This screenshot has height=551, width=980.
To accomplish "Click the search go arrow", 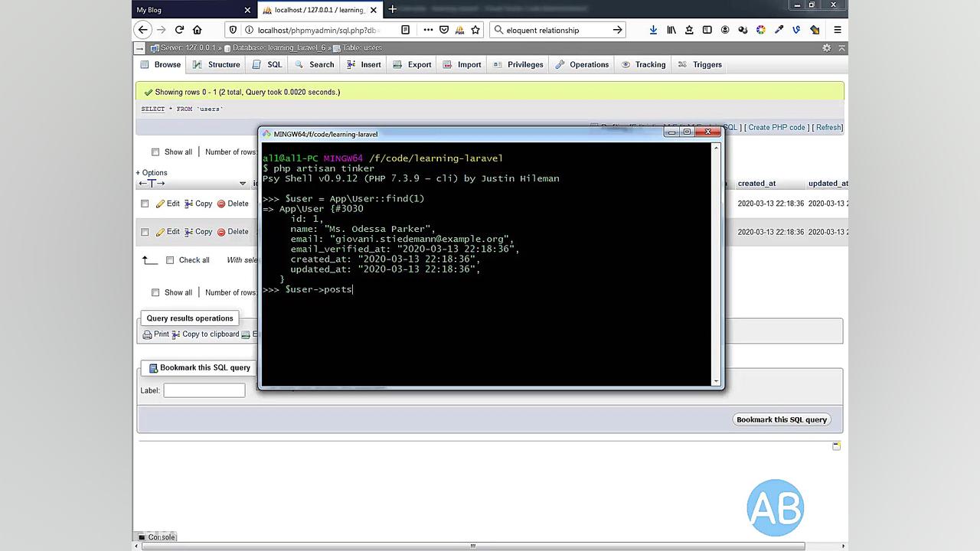I will [x=617, y=30].
